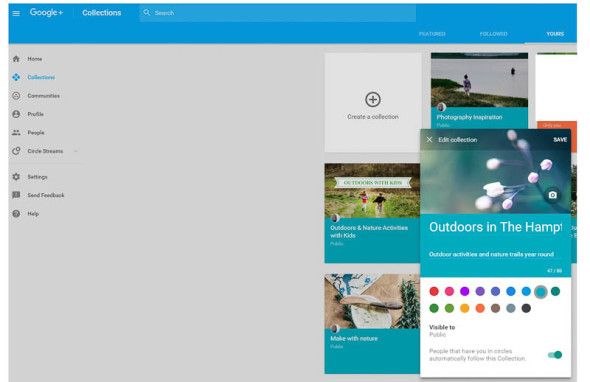The image size is (590, 382).
Task: Click the Edit collection dialog title
Action: click(x=458, y=140)
